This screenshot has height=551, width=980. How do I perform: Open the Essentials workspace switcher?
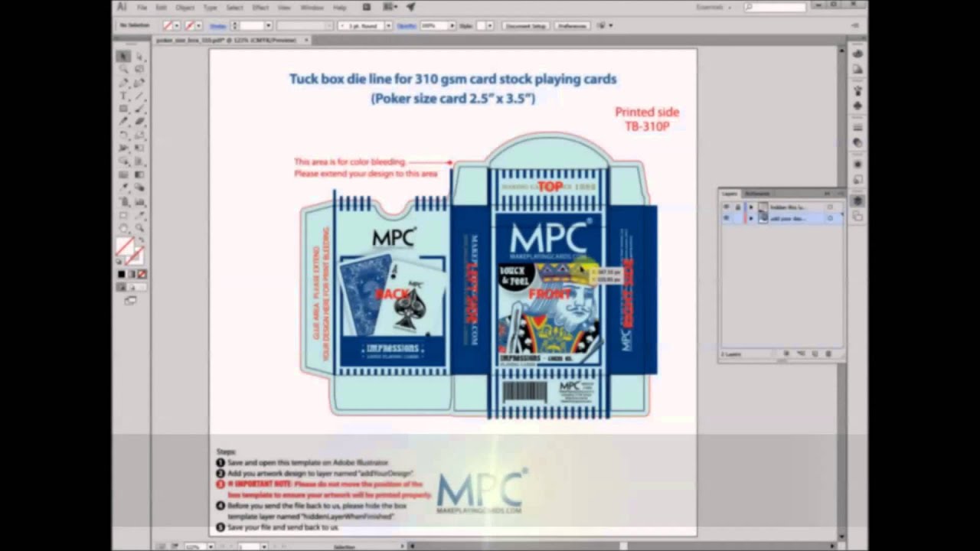click(x=714, y=7)
